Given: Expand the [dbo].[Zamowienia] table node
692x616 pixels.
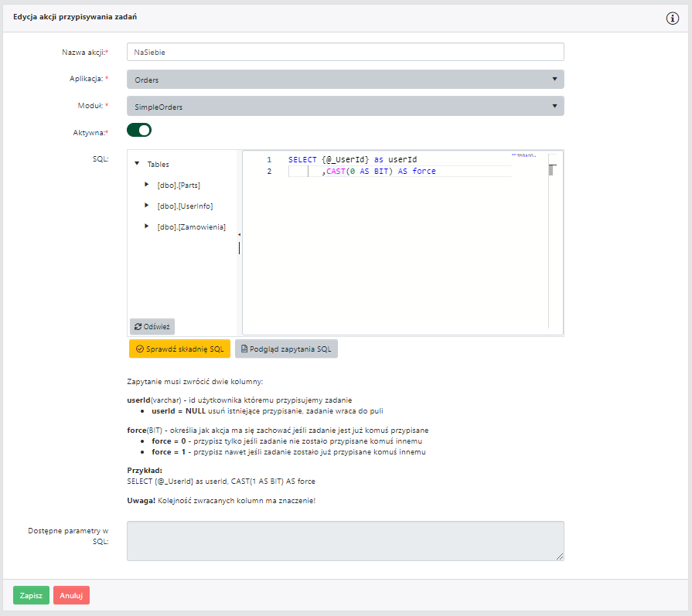Looking at the screenshot, I should (x=146, y=226).
